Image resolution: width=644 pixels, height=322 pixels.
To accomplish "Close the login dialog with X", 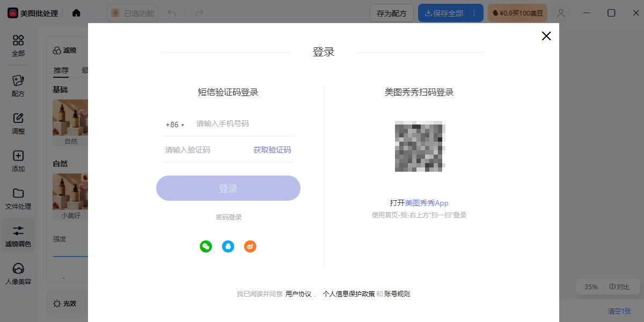I will pos(546,36).
